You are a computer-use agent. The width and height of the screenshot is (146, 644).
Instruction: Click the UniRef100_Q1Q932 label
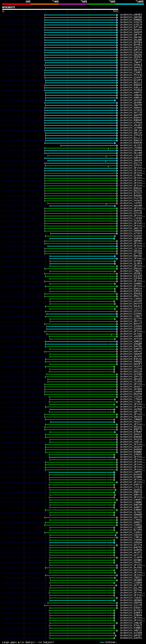pos(131,490)
